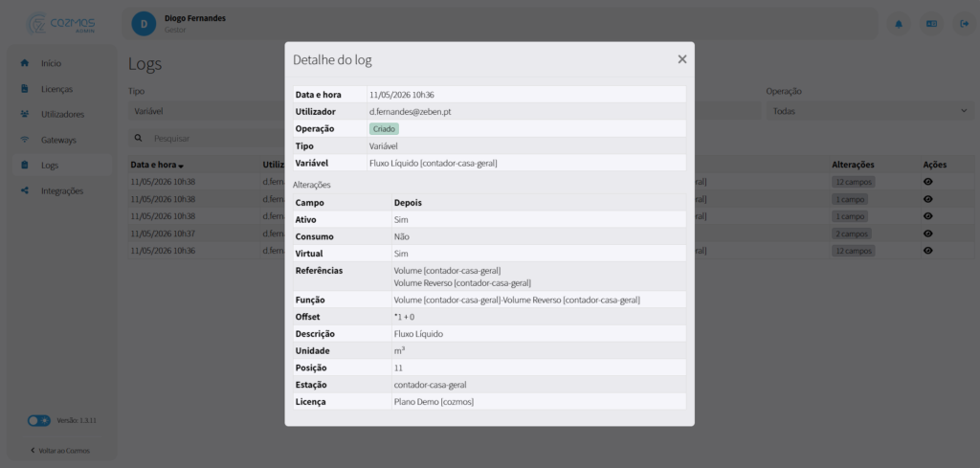This screenshot has width=980, height=468.
Task: Click the 2 campos badge
Action: pyautogui.click(x=851, y=234)
